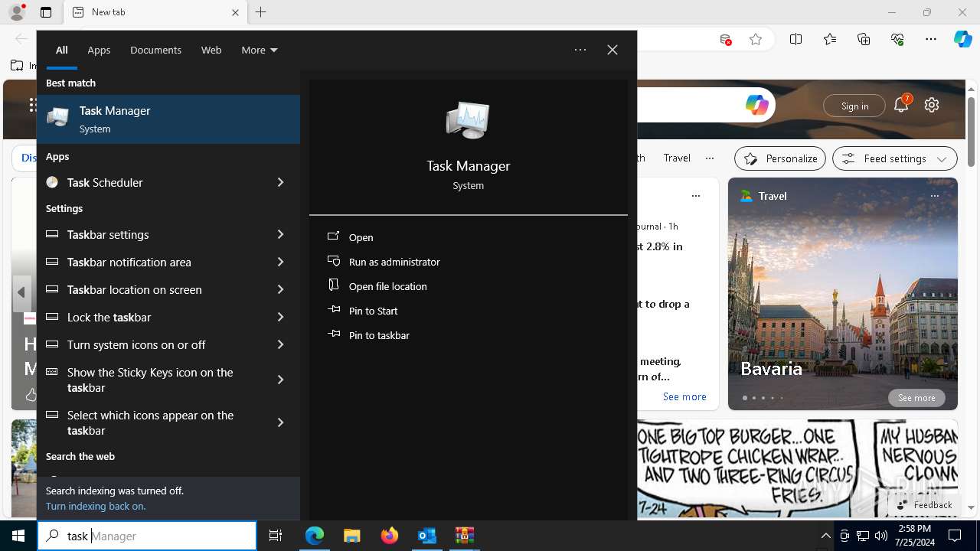Click Open in Task Manager actions
Image resolution: width=980 pixels, height=551 pixels.
tap(468, 237)
